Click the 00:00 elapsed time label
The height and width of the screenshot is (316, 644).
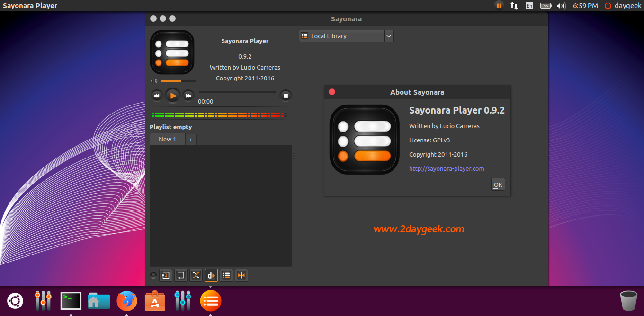[x=206, y=102]
